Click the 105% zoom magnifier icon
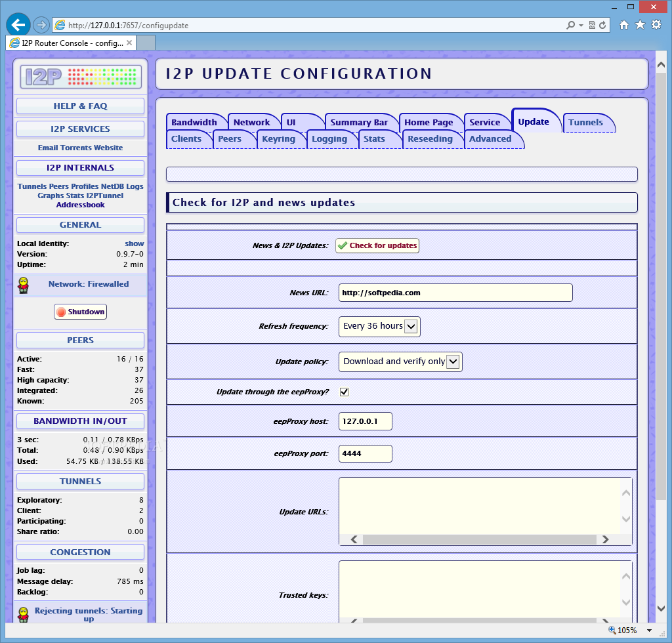 [x=612, y=630]
